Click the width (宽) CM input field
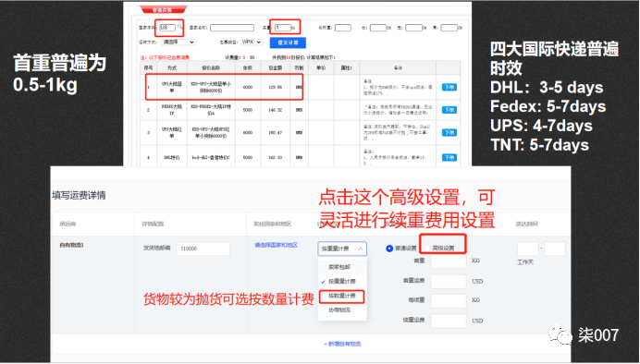Image resolution: width=640 pixels, height=364 pixels. click(413, 28)
